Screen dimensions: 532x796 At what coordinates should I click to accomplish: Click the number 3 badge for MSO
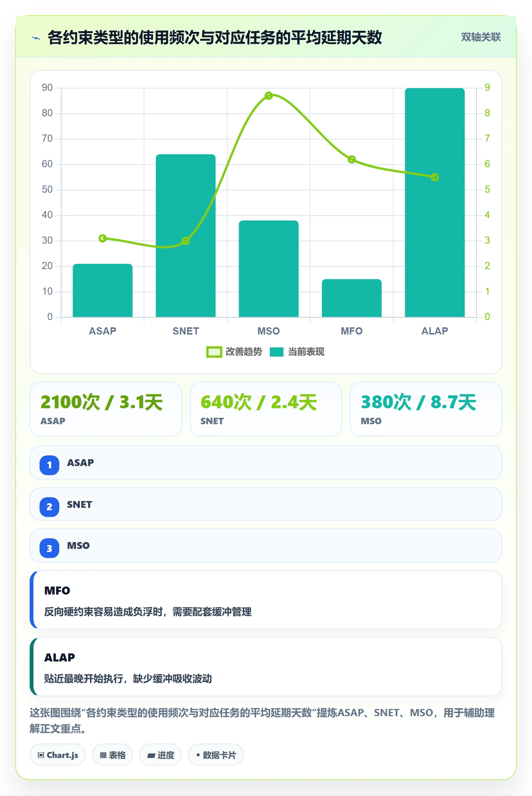49,548
